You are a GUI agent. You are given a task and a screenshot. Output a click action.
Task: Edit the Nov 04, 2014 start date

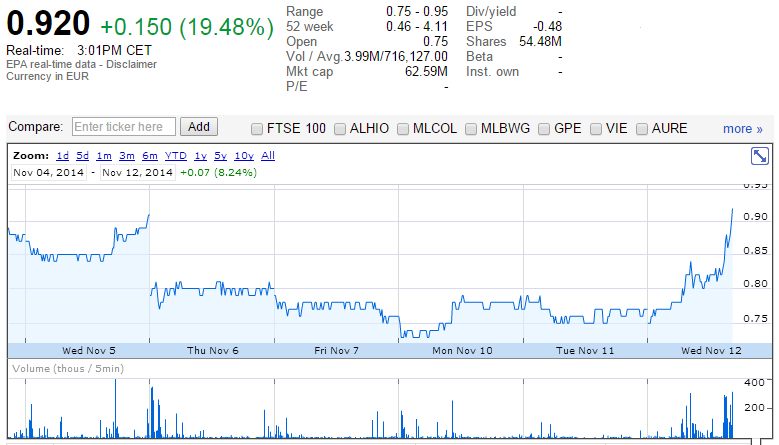(x=49, y=172)
